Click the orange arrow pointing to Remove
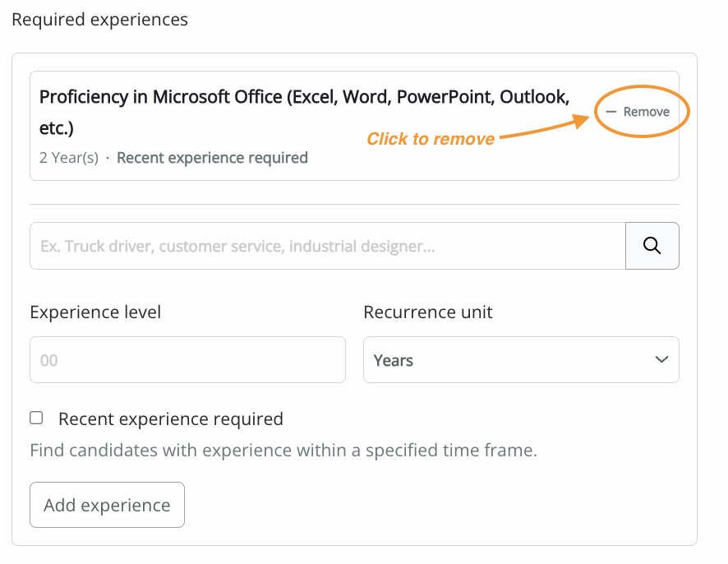The height and width of the screenshot is (564, 728). pyautogui.click(x=544, y=126)
